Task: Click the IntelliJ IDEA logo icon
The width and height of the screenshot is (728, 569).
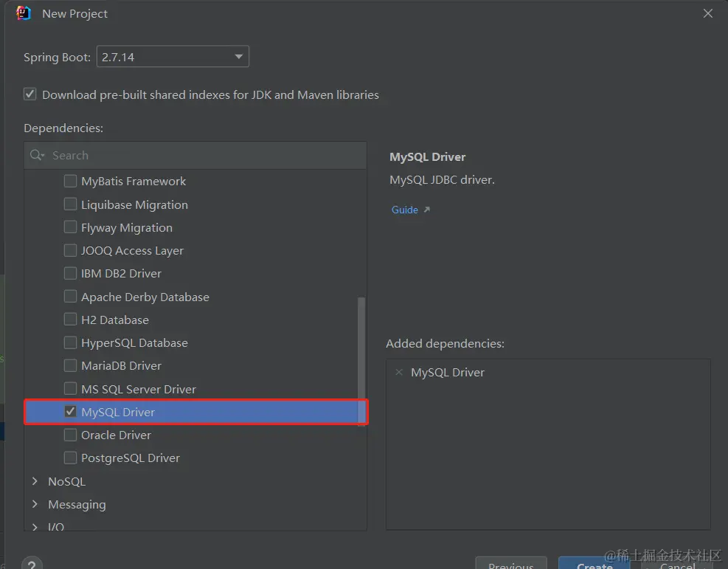Action: (23, 13)
